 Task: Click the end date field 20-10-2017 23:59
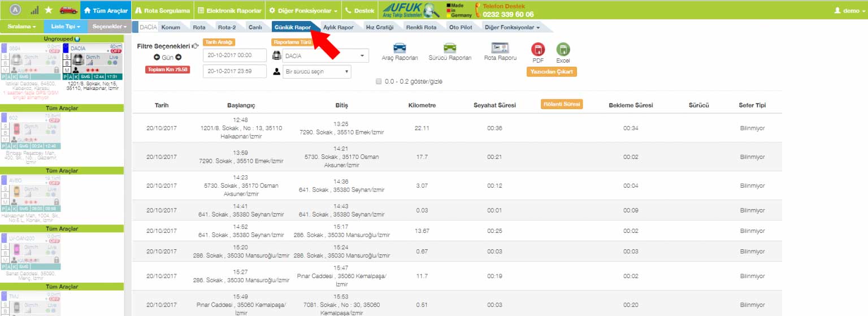click(x=235, y=71)
